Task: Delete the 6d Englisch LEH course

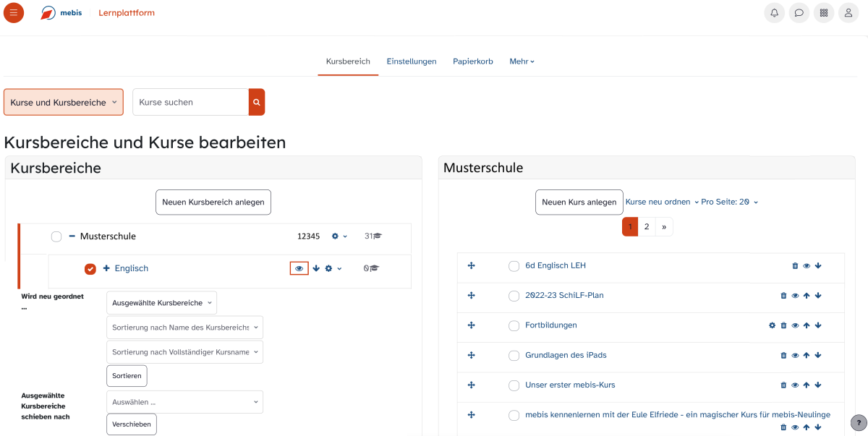Action: pyautogui.click(x=795, y=266)
